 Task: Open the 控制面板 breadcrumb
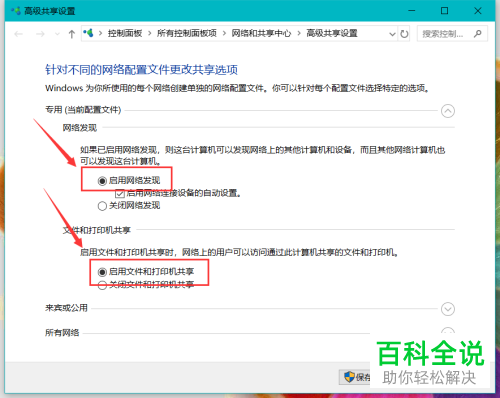125,33
